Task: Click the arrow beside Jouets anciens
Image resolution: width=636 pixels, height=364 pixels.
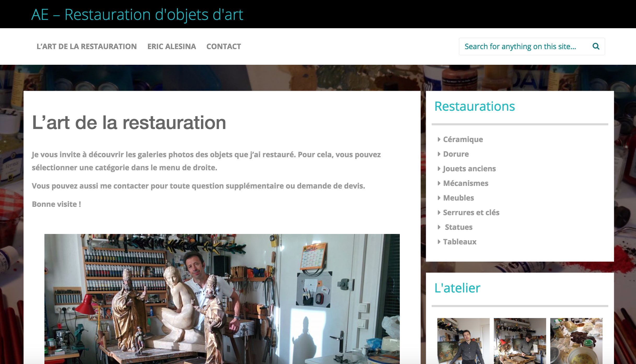Action: 439,169
